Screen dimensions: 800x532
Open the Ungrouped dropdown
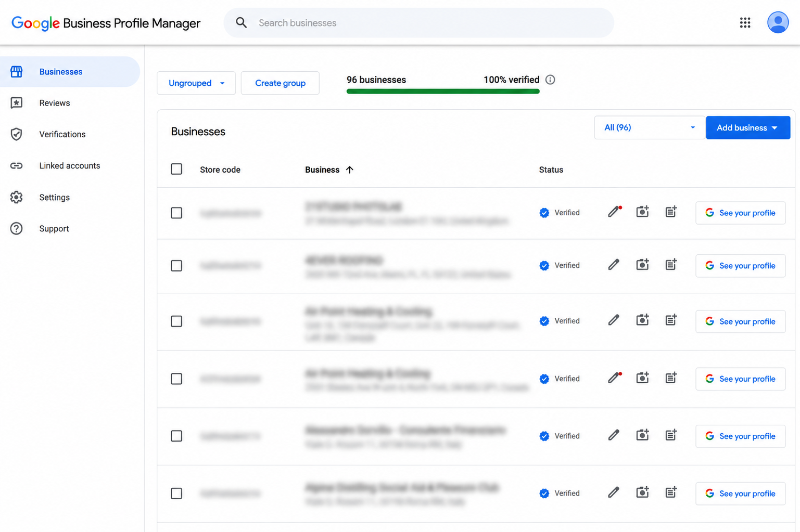[x=196, y=83]
